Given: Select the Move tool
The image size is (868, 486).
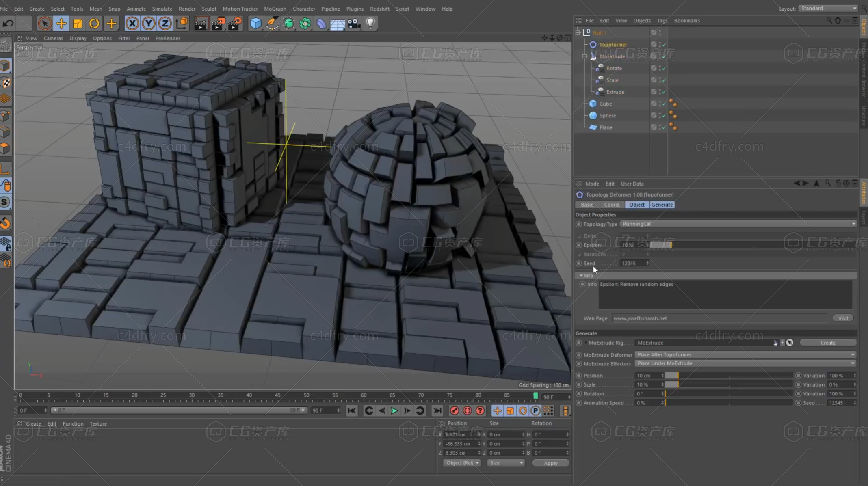Looking at the screenshot, I should 61,24.
